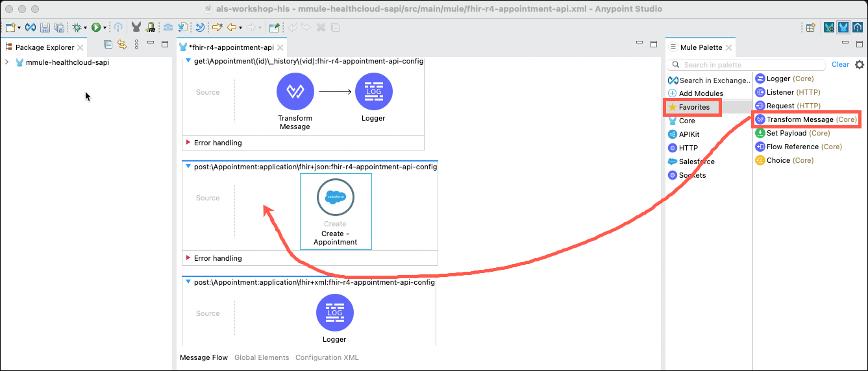Screen dimensions: 868x371
Task: Expand Error handling in fhir+json flow
Action: click(189, 258)
